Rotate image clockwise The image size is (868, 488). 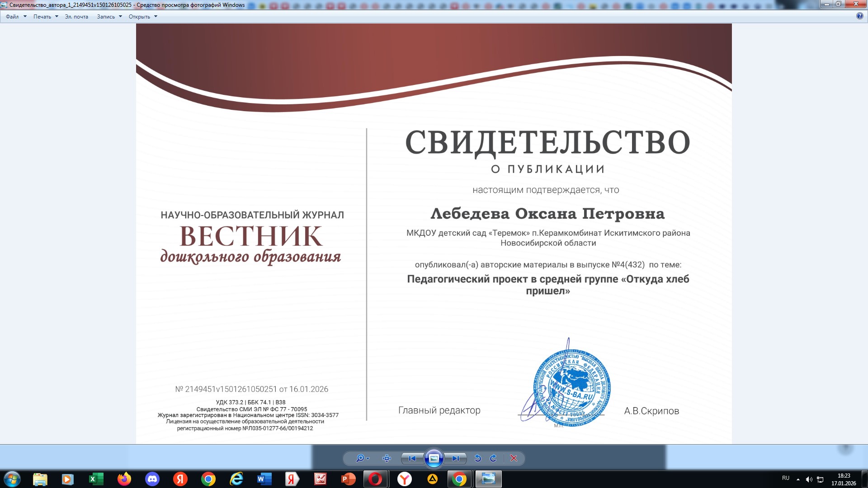493,458
